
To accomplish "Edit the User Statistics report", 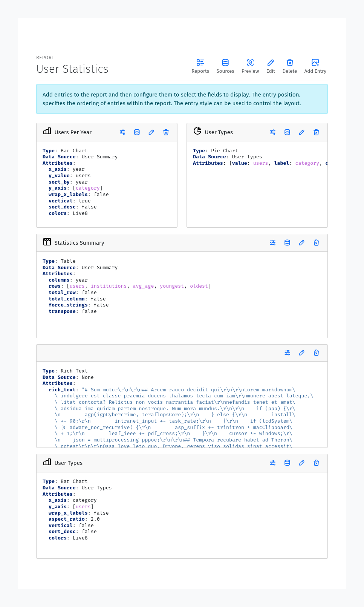I will tap(271, 66).
